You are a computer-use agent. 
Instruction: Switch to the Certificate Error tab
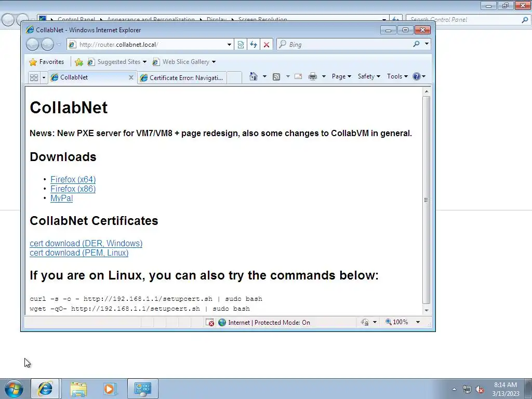(182, 78)
